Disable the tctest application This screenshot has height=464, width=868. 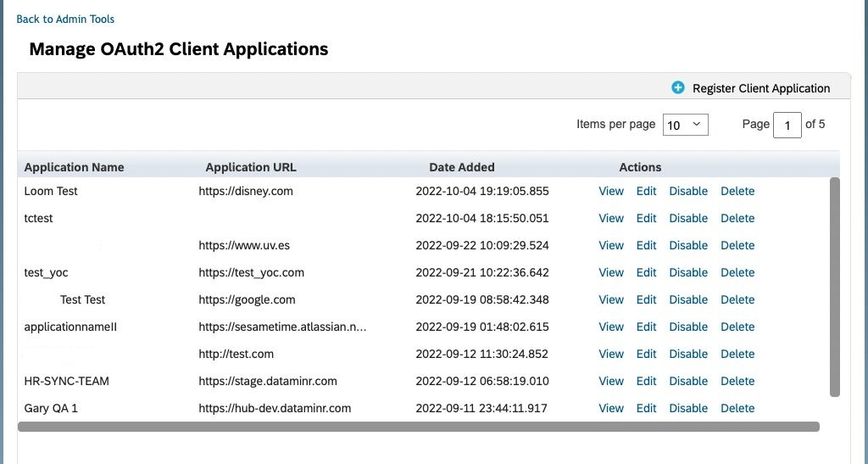[688, 218]
